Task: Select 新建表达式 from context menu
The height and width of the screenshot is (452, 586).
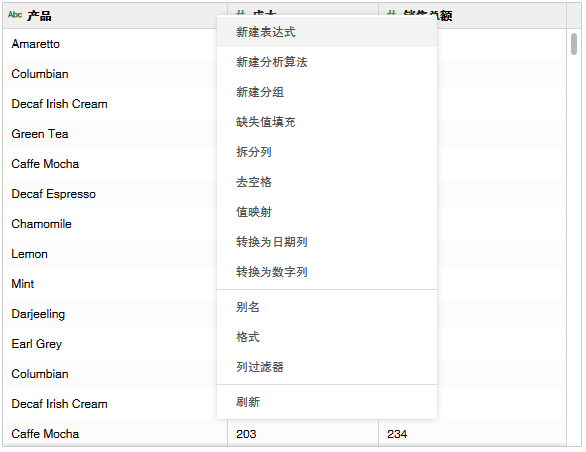Action: [x=327, y=32]
